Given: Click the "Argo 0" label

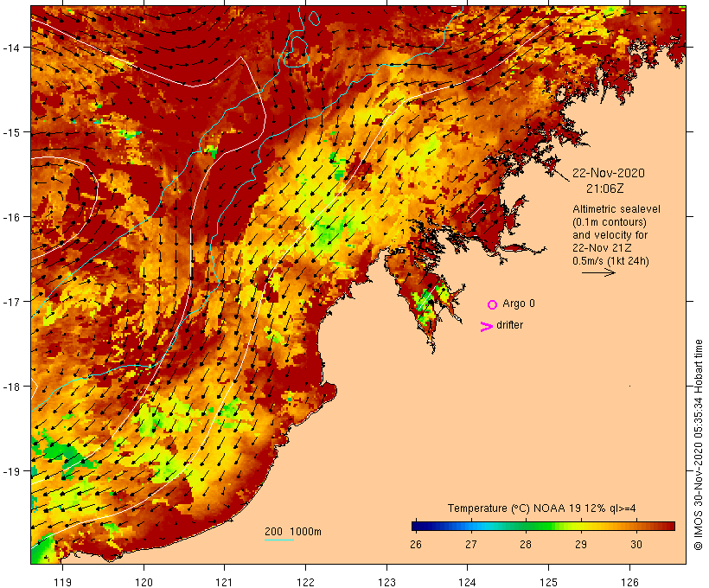Looking at the screenshot, I should point(519,304).
